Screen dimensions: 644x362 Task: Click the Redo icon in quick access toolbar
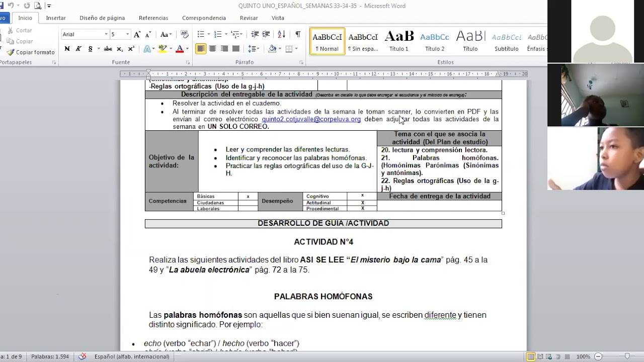click(27, 6)
